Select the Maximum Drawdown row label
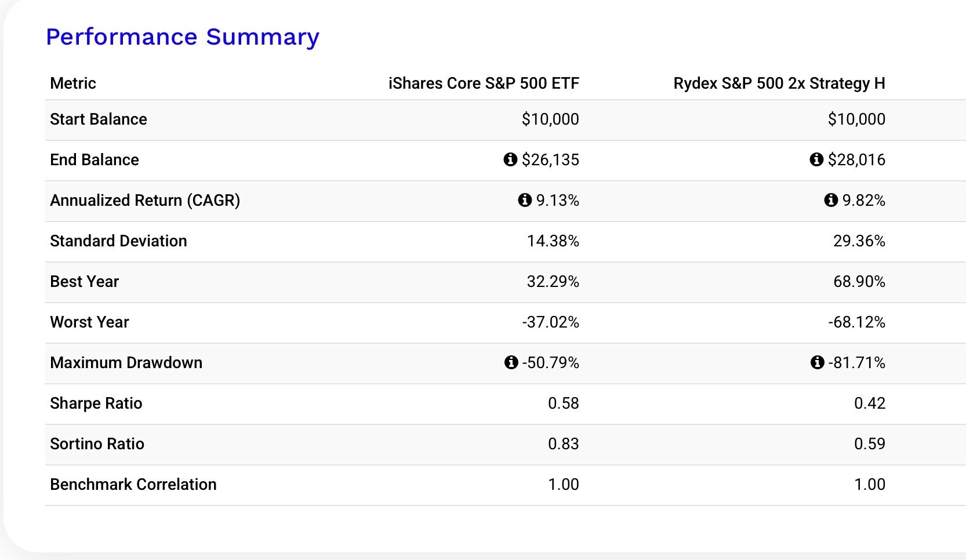The height and width of the screenshot is (560, 966). point(126,363)
